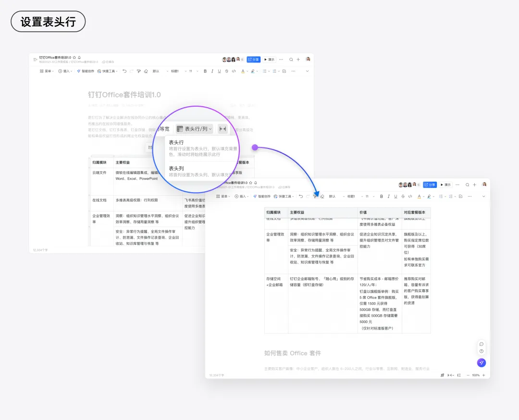Open the 表头行/列 dropdown in the magnified toolbar
Image resolution: width=519 pixels, height=420 pixels.
194,129
